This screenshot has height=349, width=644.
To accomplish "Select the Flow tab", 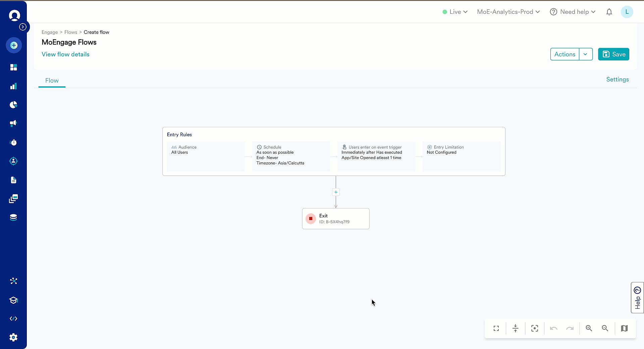I will pyautogui.click(x=52, y=80).
